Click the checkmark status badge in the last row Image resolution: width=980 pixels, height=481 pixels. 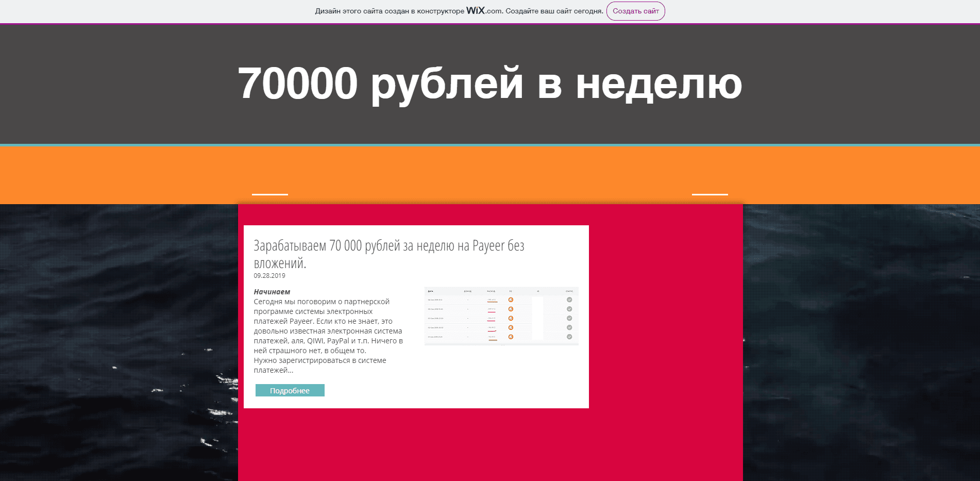[569, 337]
